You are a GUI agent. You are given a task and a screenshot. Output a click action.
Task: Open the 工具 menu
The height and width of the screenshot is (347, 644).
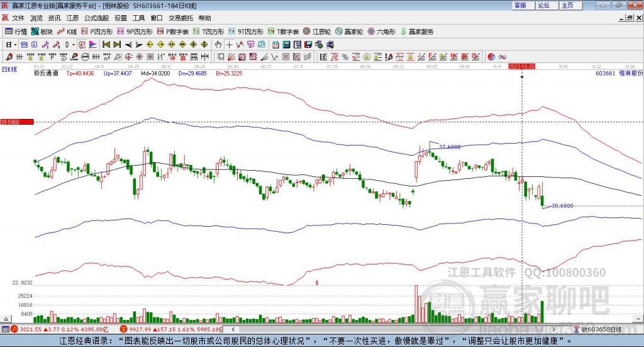click(x=139, y=18)
